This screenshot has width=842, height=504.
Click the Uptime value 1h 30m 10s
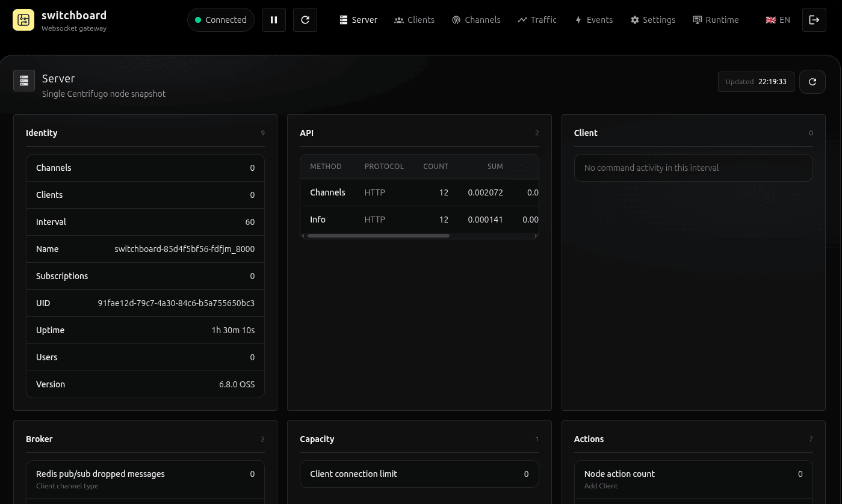pyautogui.click(x=233, y=330)
